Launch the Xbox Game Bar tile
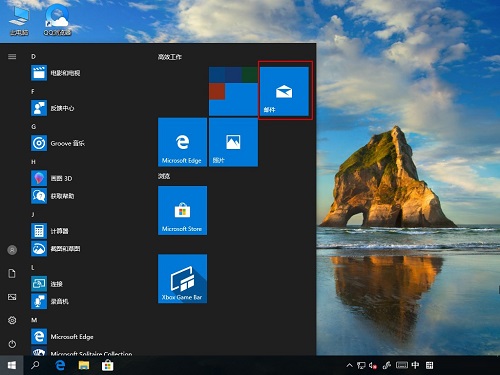The image size is (500, 375). 182,279
